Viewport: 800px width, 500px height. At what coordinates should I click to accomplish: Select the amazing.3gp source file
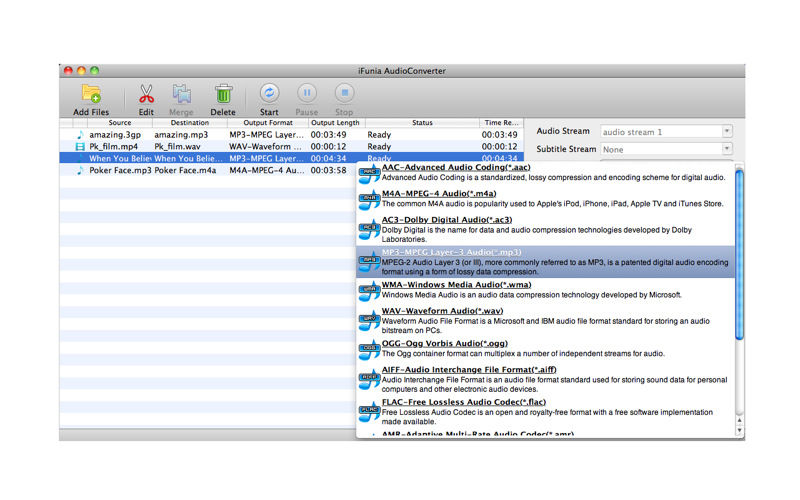115,135
